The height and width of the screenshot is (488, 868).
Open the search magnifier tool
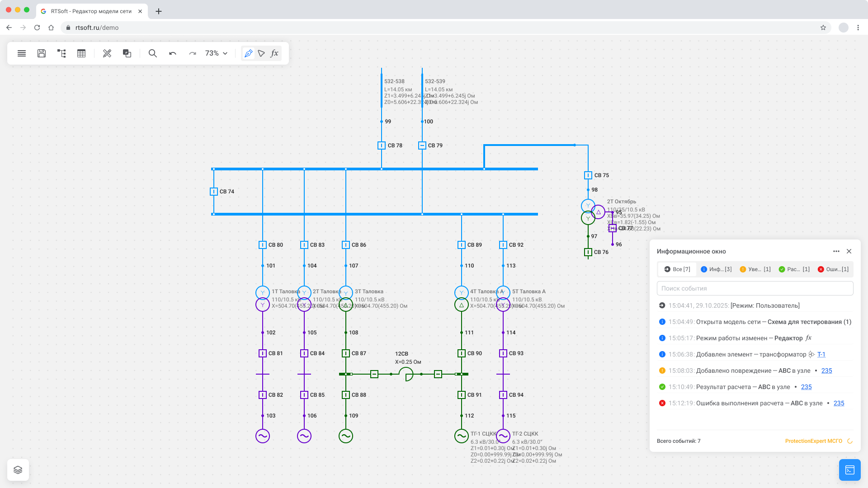click(153, 53)
